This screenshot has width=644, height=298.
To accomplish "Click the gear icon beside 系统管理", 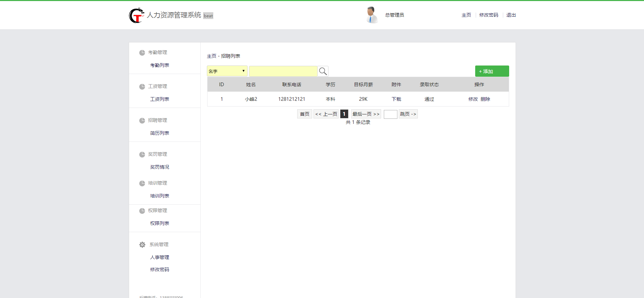I will click(x=142, y=245).
